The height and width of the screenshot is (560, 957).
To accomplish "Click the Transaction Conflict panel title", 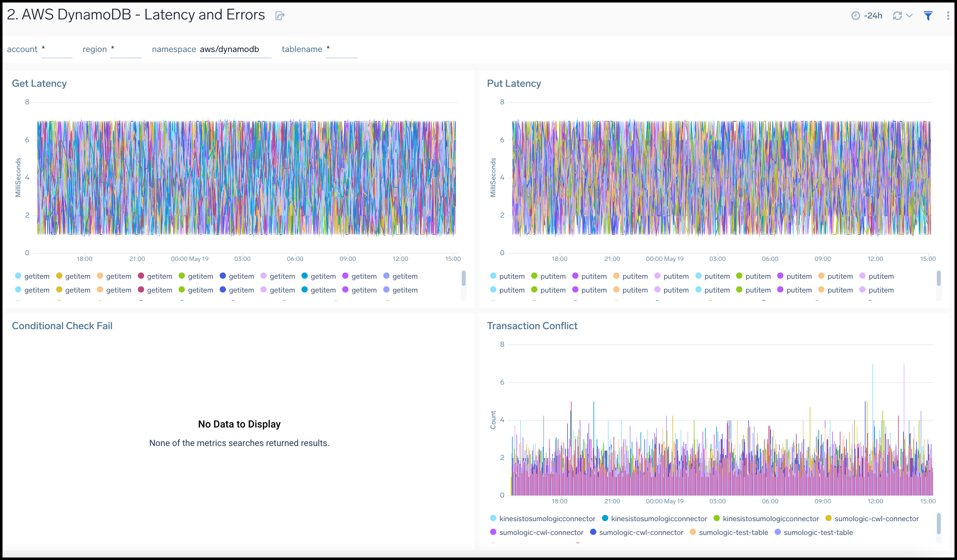I will click(x=532, y=325).
